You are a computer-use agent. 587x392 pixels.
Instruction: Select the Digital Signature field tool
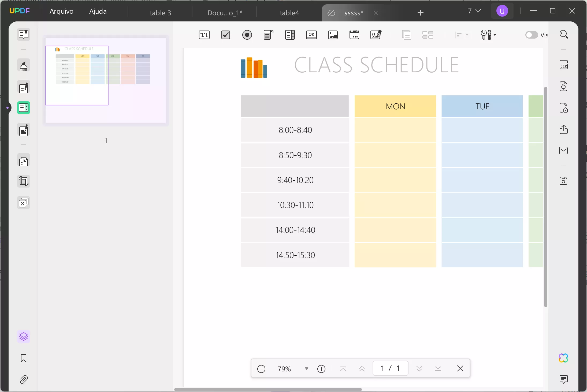coord(376,35)
